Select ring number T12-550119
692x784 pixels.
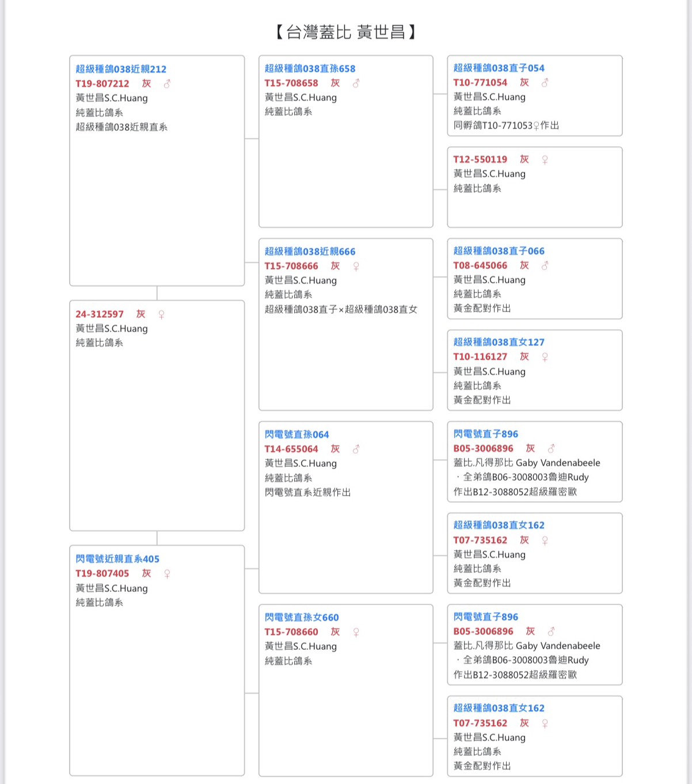click(x=480, y=159)
